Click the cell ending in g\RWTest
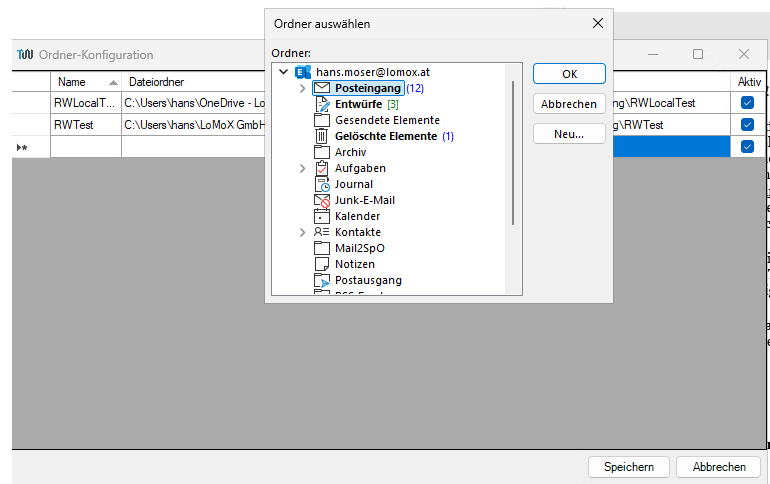Screen dimensions: 770x484 [x=671, y=125]
